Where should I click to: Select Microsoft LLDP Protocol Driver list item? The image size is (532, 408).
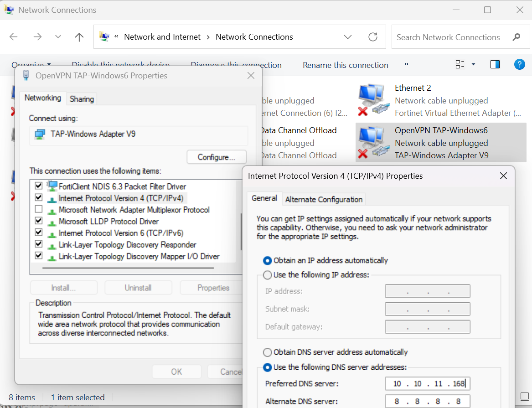click(108, 222)
